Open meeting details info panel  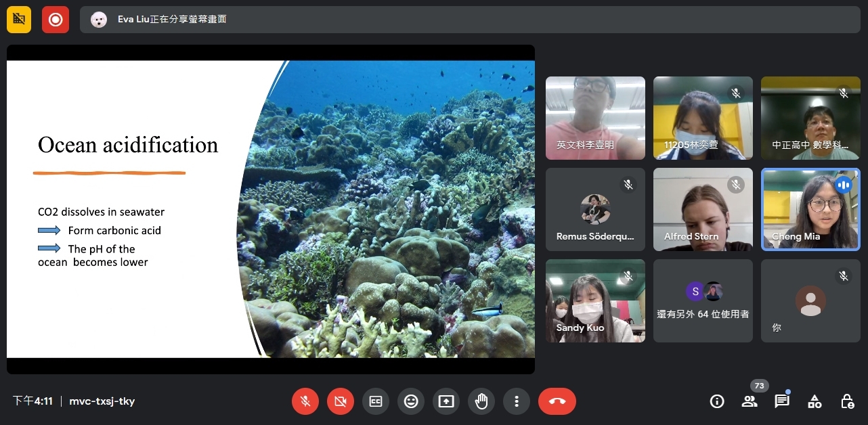pyautogui.click(x=717, y=401)
